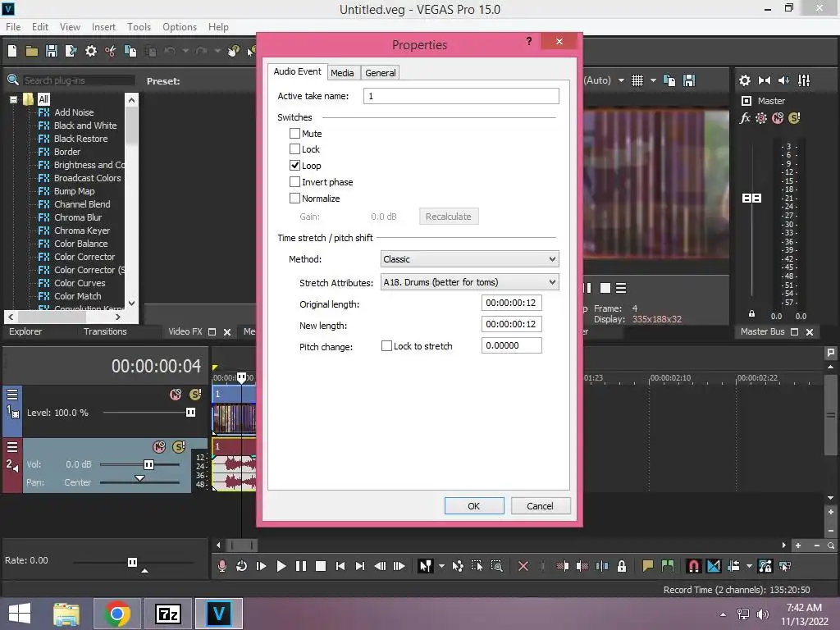The width and height of the screenshot is (840, 630).
Task: Click the Pause button in transport
Action: tap(300, 566)
